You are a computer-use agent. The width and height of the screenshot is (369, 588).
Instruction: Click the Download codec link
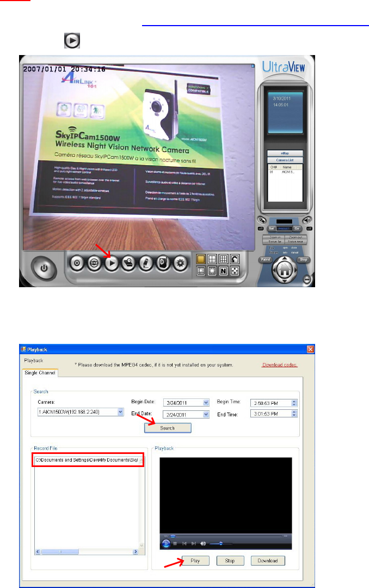click(x=280, y=365)
